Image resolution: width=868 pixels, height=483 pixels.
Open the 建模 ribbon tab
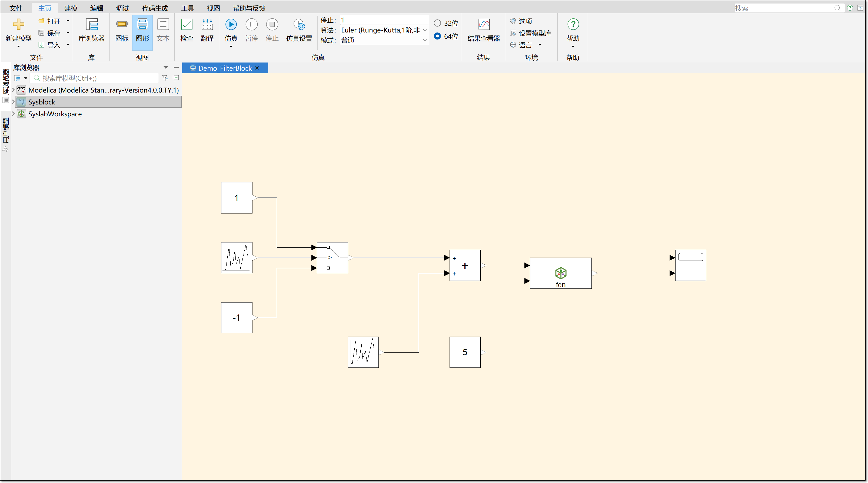(71, 8)
